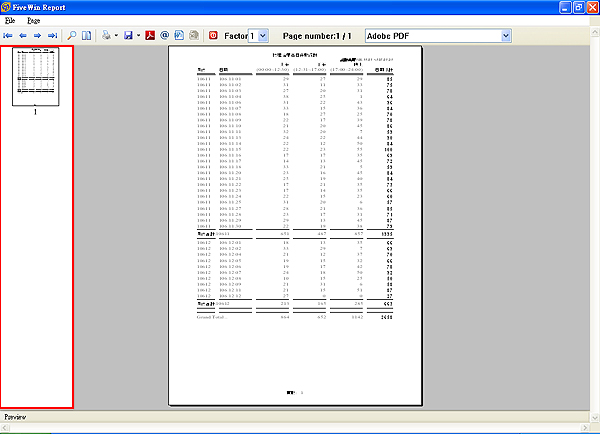Go to the first page
The height and width of the screenshot is (434, 600).
point(9,35)
